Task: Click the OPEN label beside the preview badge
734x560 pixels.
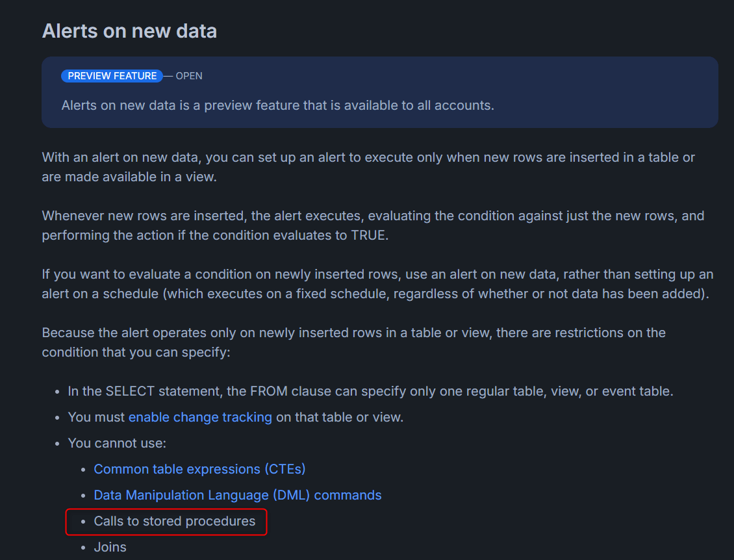Action: coord(189,76)
